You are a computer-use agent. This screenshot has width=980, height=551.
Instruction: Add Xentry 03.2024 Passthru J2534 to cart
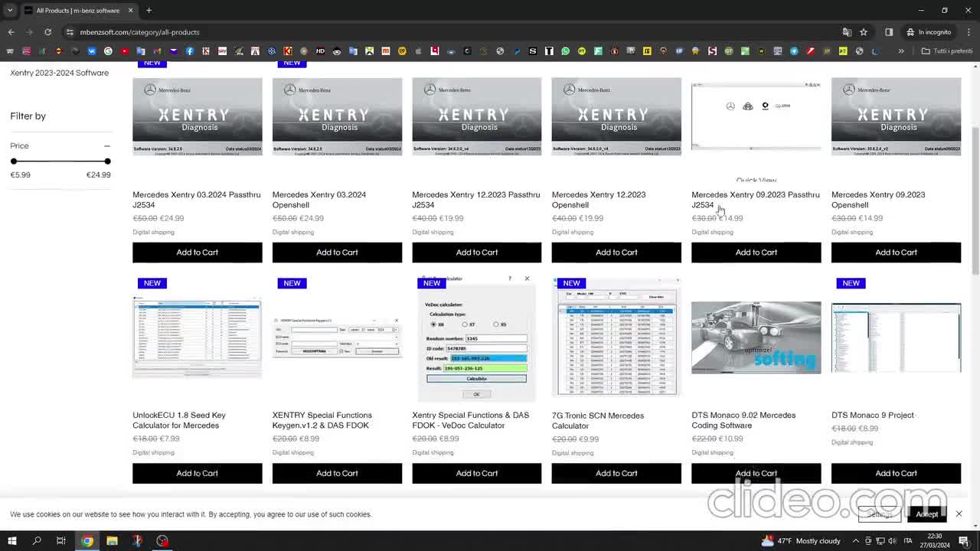[x=198, y=253]
